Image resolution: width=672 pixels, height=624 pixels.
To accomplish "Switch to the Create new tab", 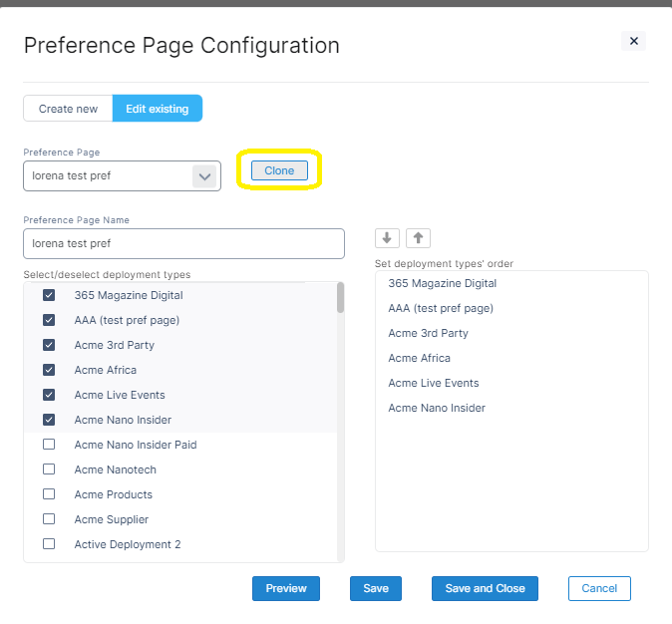I will (68, 109).
